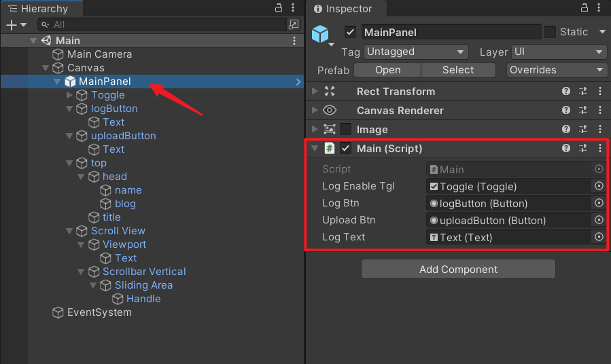Image resolution: width=611 pixels, height=364 pixels.
Task: Select the name object under head
Action: click(x=128, y=190)
